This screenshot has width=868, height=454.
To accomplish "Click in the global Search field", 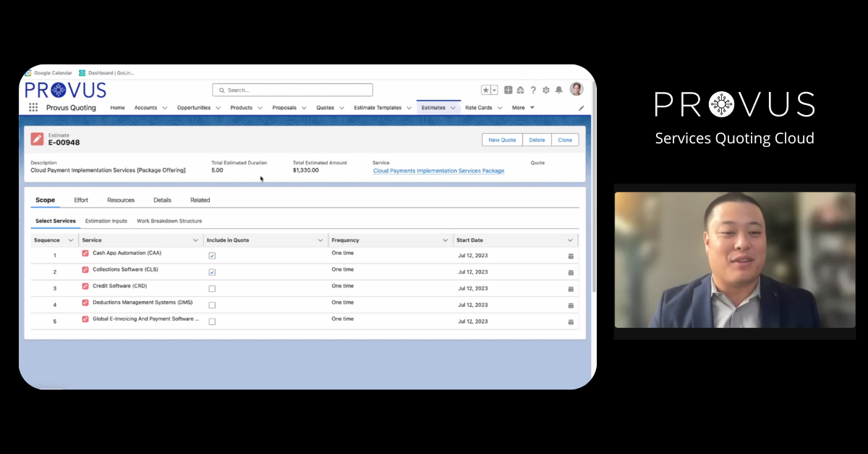I will coord(292,90).
